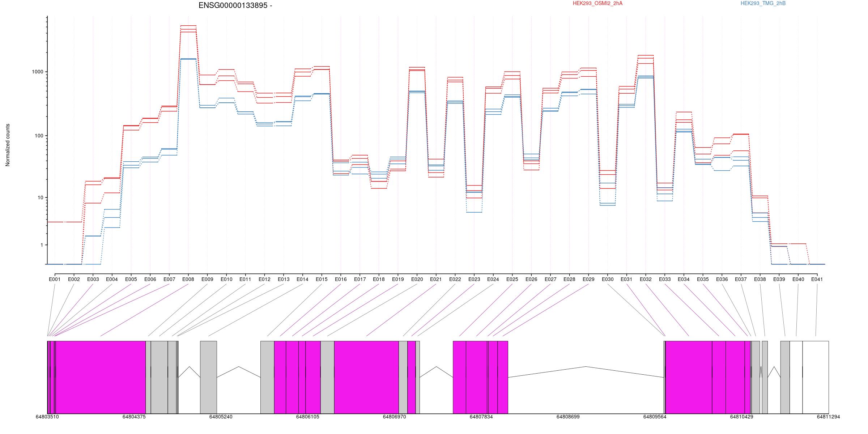Select exon label E006
The width and height of the screenshot is (868, 434).
(x=150, y=279)
